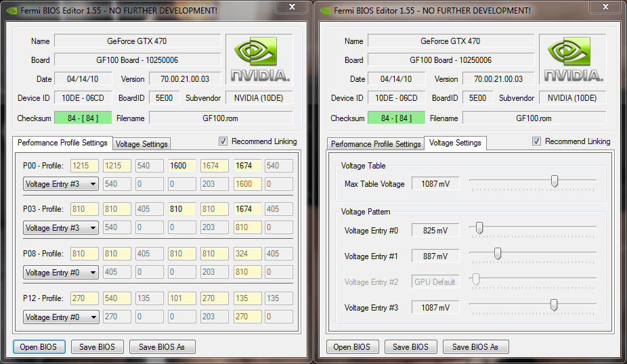Viewport: 627px width, 364px height.
Task: Click the Max Table Voltage slider handle
Action: (x=555, y=181)
